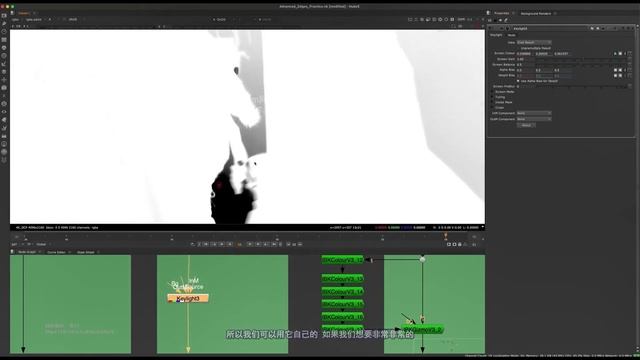640x360 pixels.
Task: Expand the Tuning section
Action: coord(492,97)
